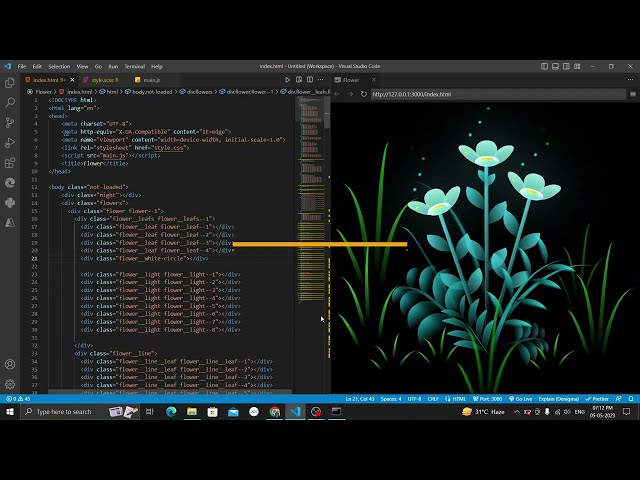
Task: Switch to the style.scss tab
Action: pos(104,80)
